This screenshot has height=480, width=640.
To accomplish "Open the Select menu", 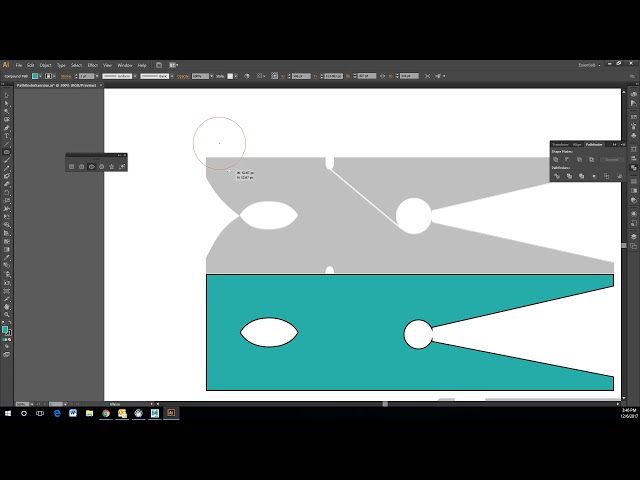I will pyautogui.click(x=76, y=65).
